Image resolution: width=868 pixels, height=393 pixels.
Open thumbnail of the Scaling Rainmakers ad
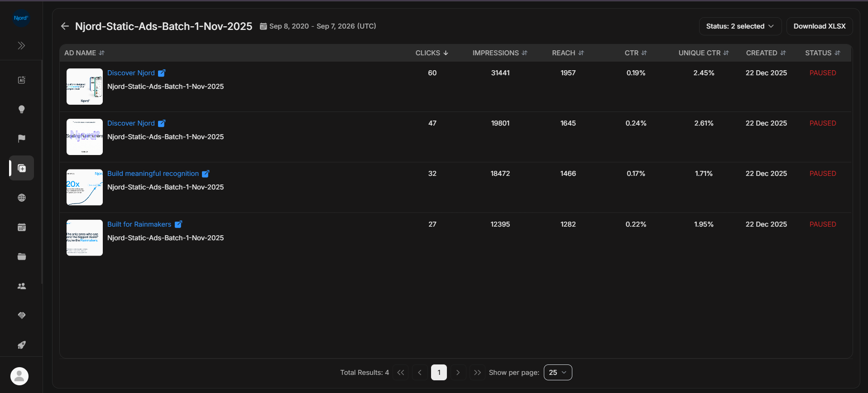pos(85,137)
